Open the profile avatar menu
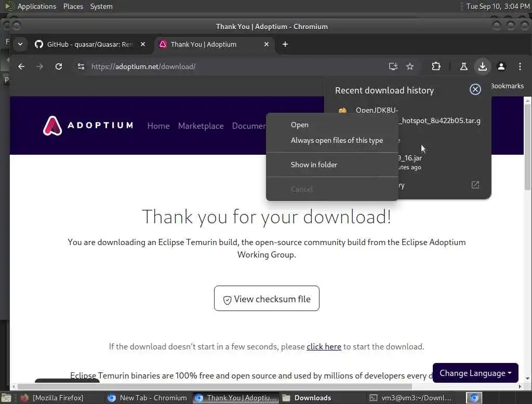532x404 pixels. [x=501, y=66]
